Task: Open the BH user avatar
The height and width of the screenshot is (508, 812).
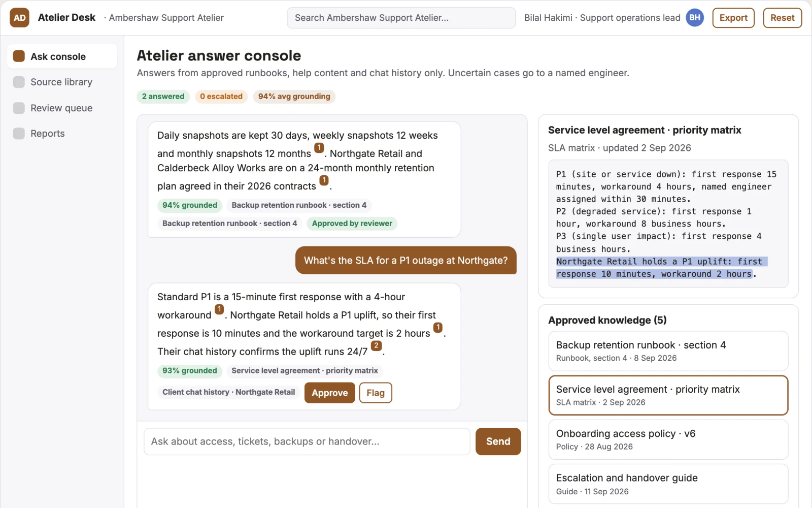Action: tap(695, 18)
